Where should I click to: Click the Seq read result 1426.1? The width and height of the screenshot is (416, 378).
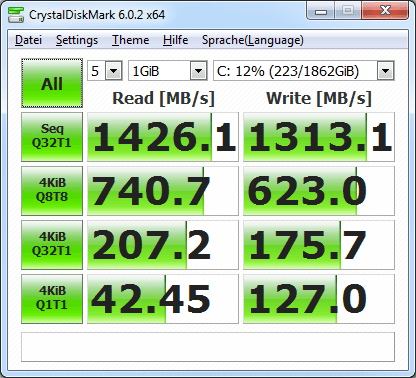(163, 137)
